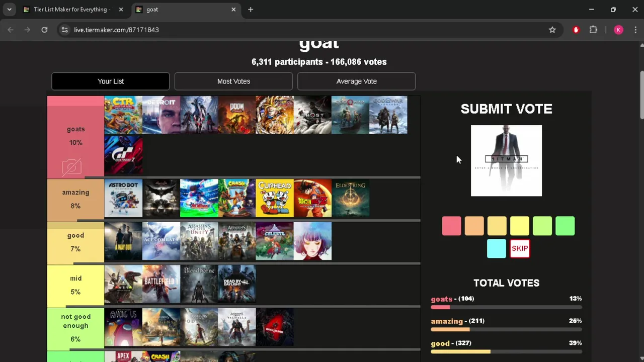Click the Hitman cover under Submit Vote
Screen dimensions: 644x362
506,161
